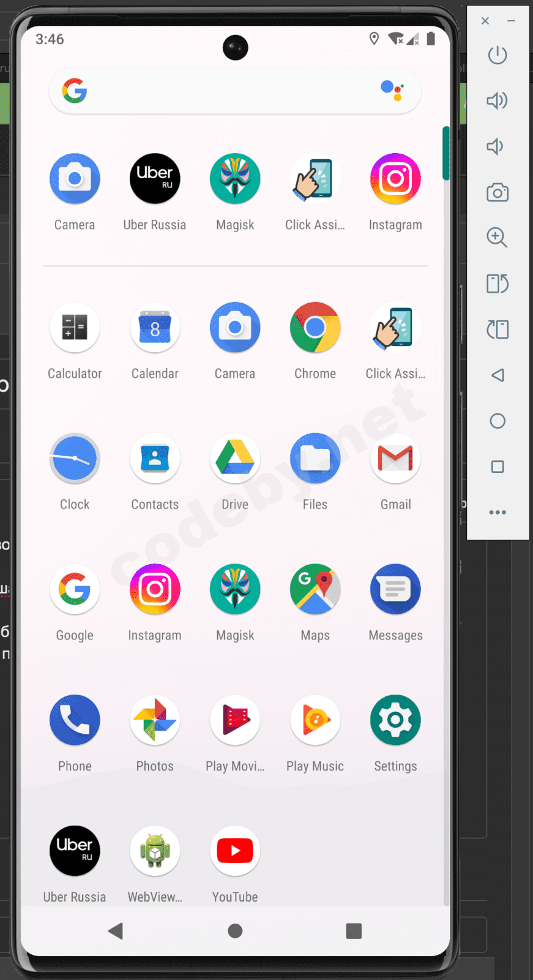Tap the Wi-Fi icon in the status bar
The height and width of the screenshot is (980, 533).
click(x=396, y=39)
